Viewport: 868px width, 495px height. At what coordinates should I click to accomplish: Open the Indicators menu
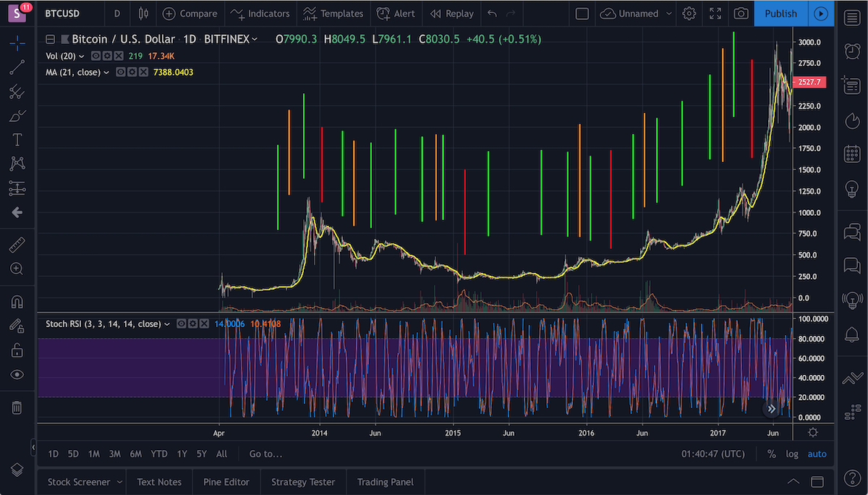pyautogui.click(x=260, y=14)
